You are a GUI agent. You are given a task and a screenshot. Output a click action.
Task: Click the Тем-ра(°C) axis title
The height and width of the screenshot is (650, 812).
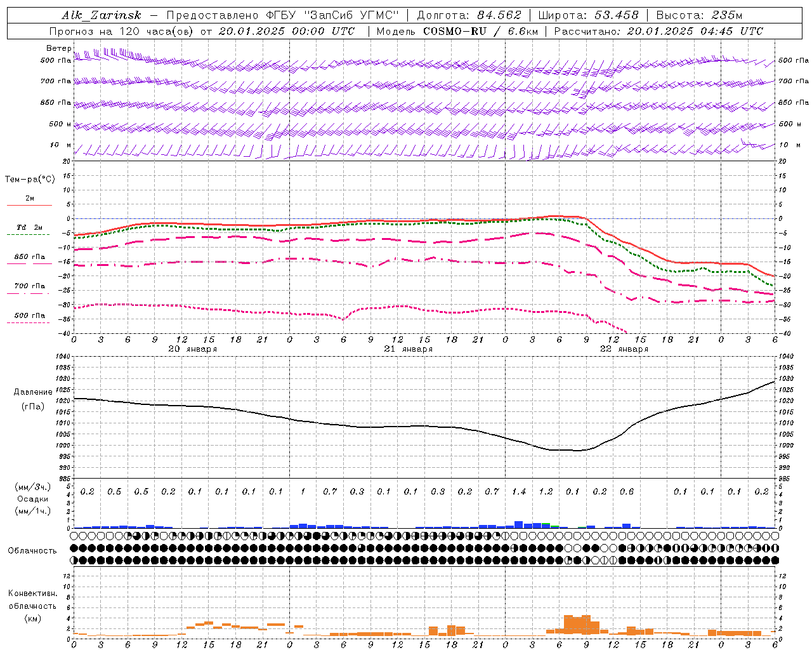click(30, 180)
